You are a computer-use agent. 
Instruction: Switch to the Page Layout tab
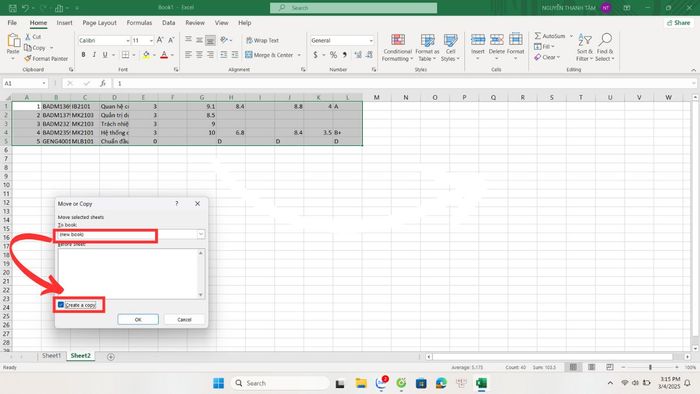[x=99, y=23]
